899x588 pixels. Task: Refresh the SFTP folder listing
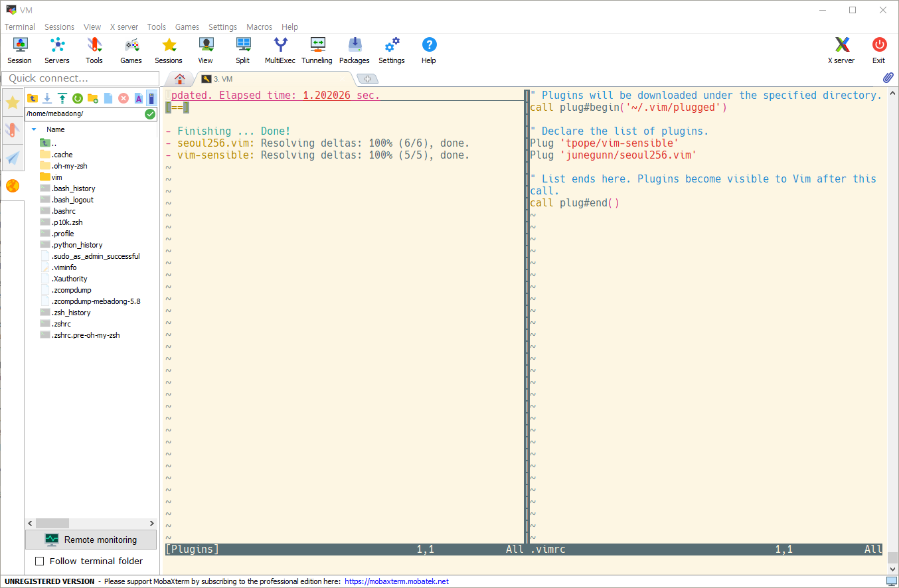click(78, 98)
